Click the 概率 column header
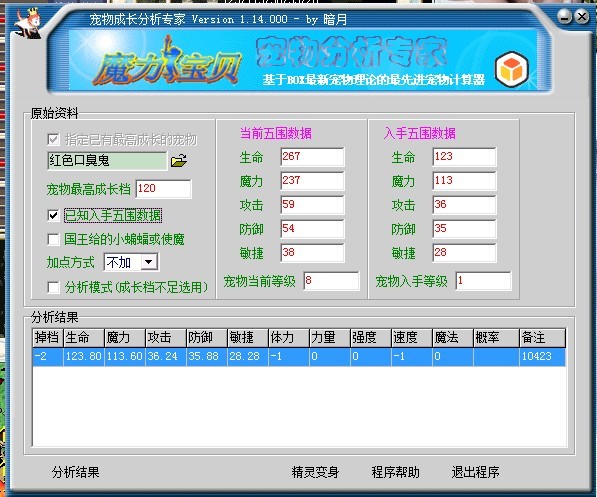Image resolution: width=597 pixels, height=497 pixels. pos(497,337)
